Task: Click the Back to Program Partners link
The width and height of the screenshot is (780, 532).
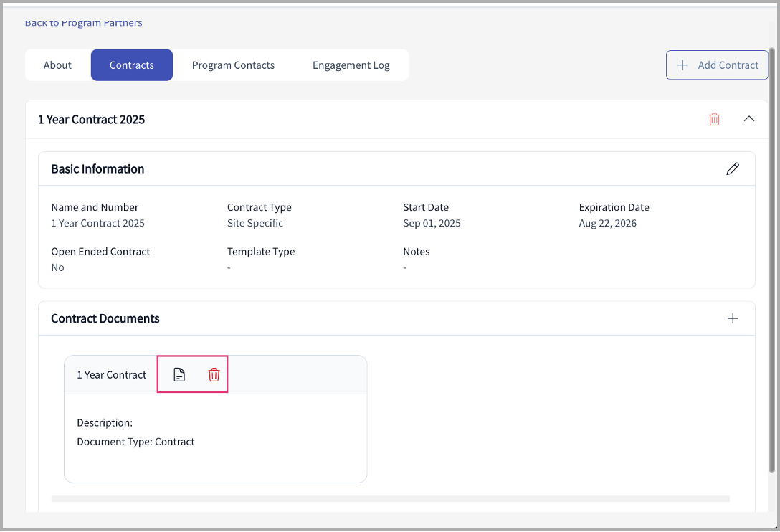Action: 83,23
